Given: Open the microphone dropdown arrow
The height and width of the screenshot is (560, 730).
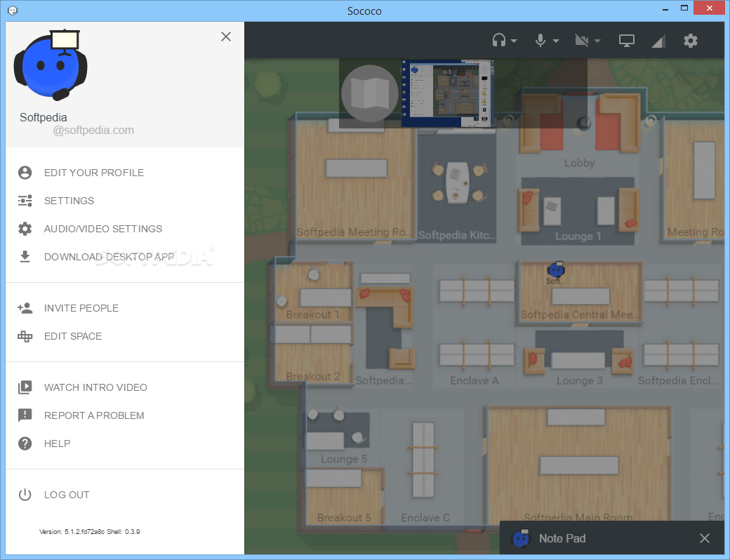Looking at the screenshot, I should point(556,41).
